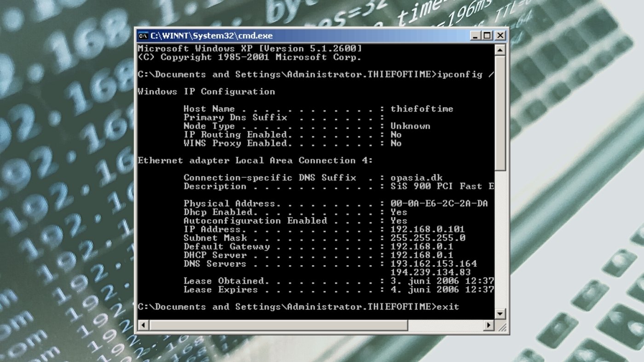The image size is (644, 362).
Task: Click the C:\ prompt icon in title bar
Action: click(x=144, y=35)
